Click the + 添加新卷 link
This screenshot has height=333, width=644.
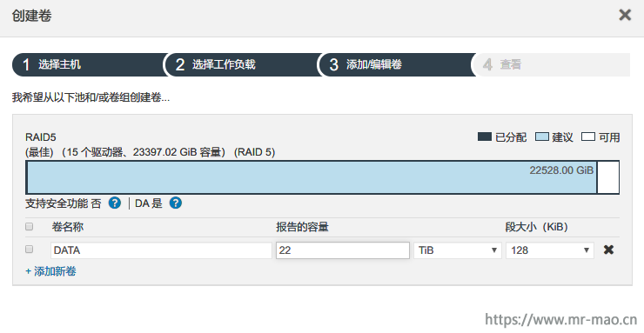pyautogui.click(x=50, y=271)
